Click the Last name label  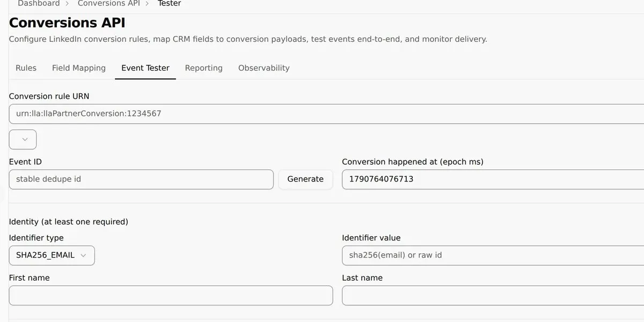tap(362, 278)
